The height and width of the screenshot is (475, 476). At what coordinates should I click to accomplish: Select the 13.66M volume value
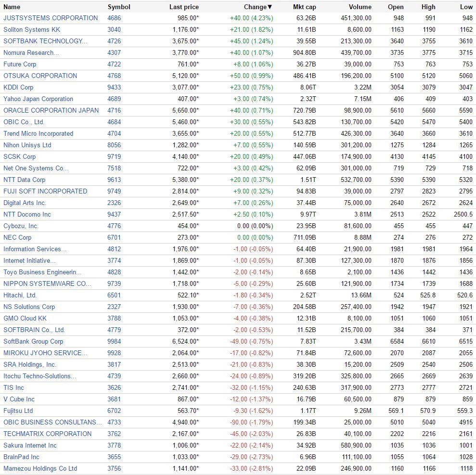(x=361, y=295)
